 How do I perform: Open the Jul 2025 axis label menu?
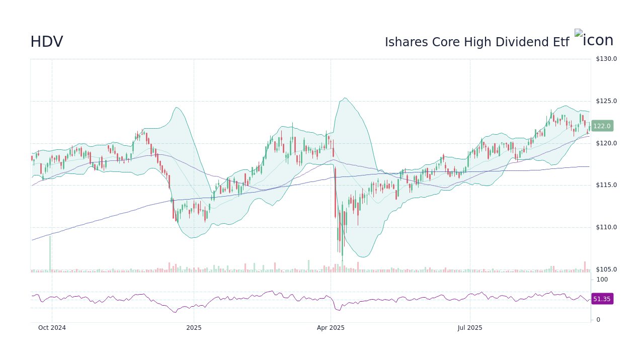(470, 327)
